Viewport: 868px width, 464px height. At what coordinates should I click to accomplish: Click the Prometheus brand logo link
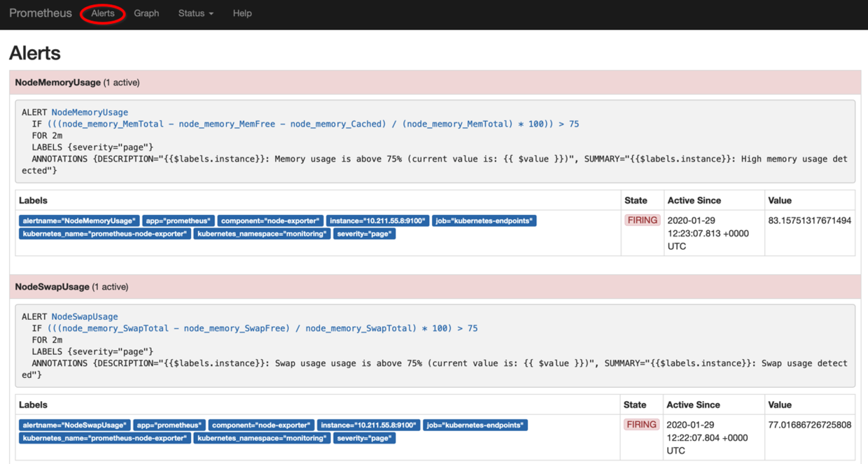click(x=41, y=13)
